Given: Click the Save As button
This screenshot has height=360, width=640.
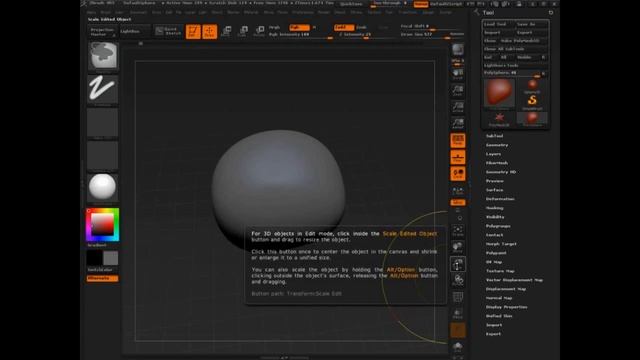Looking at the screenshot, I should pos(531,24).
